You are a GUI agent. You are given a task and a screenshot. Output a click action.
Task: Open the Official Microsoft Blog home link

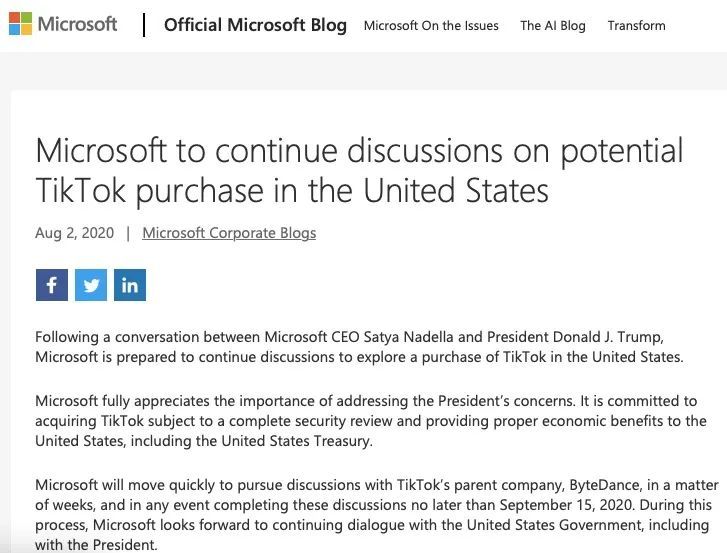(255, 25)
